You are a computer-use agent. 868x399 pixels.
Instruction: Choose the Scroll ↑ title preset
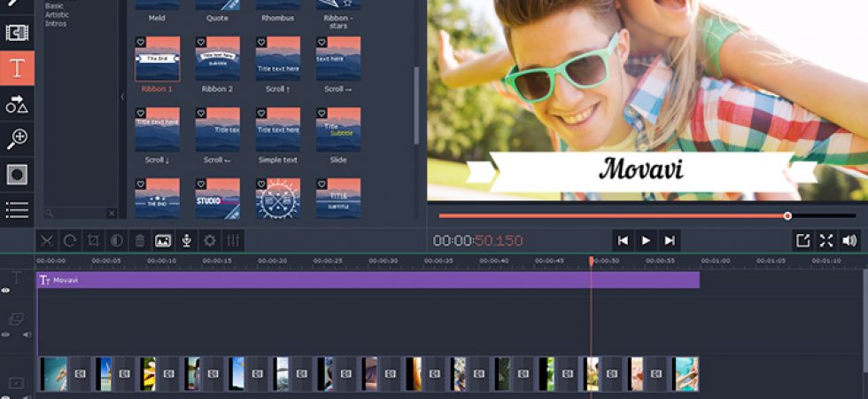[x=278, y=59]
